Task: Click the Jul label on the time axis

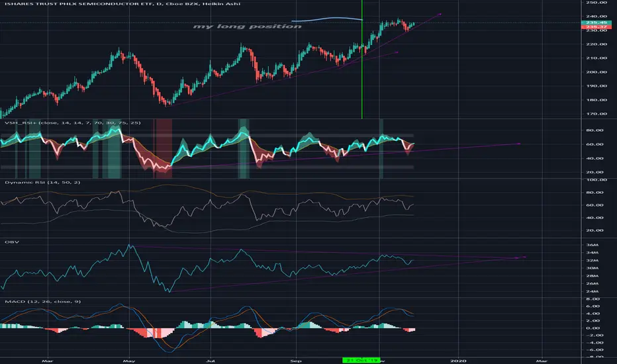Action: [211, 361]
